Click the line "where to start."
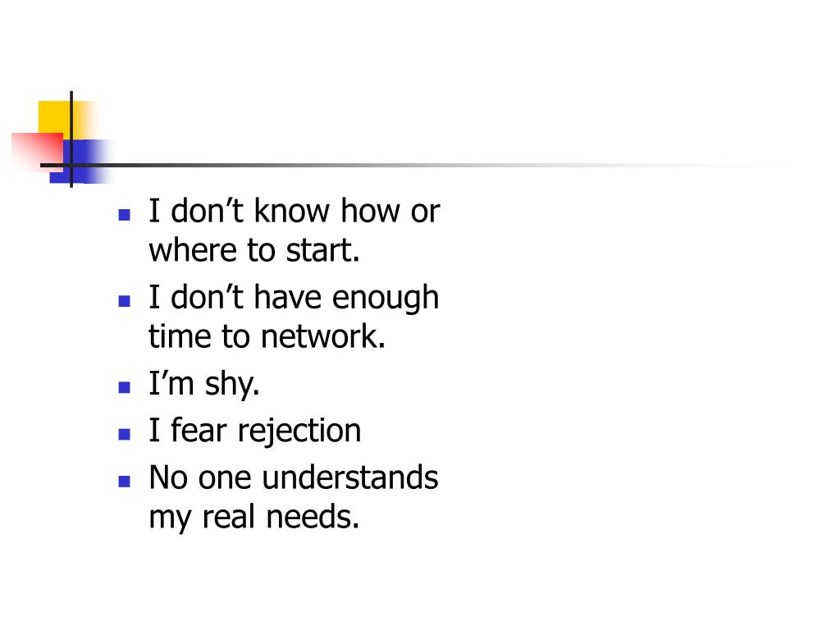 tap(254, 250)
